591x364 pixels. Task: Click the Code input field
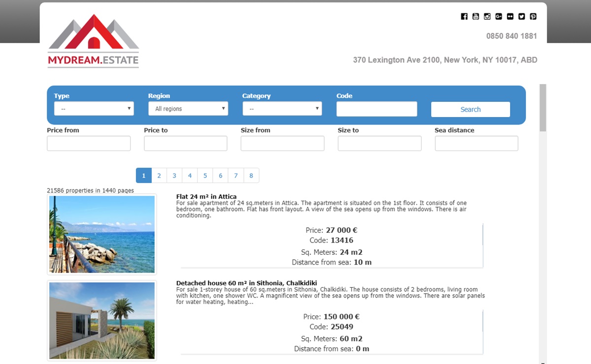377,109
